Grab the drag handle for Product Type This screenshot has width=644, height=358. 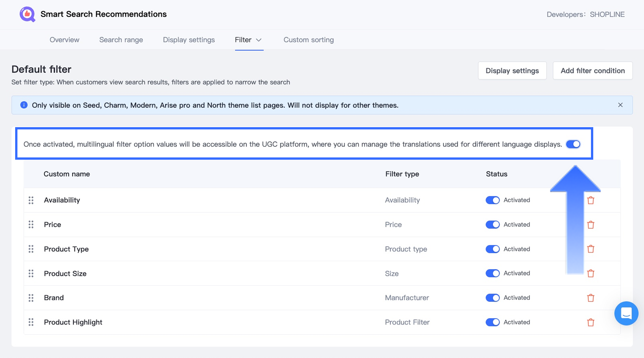(x=31, y=249)
